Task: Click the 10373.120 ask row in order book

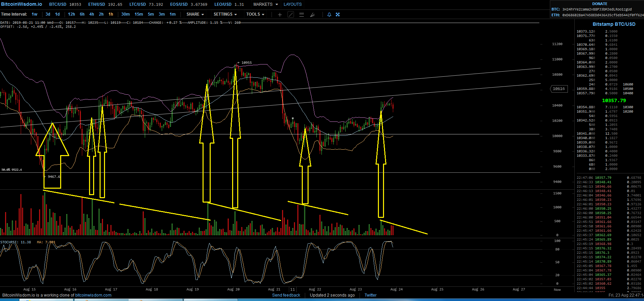Action: [597, 32]
